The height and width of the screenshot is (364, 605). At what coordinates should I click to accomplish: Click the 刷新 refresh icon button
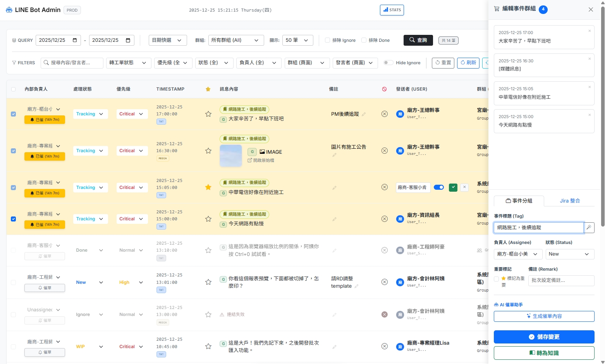click(x=468, y=63)
